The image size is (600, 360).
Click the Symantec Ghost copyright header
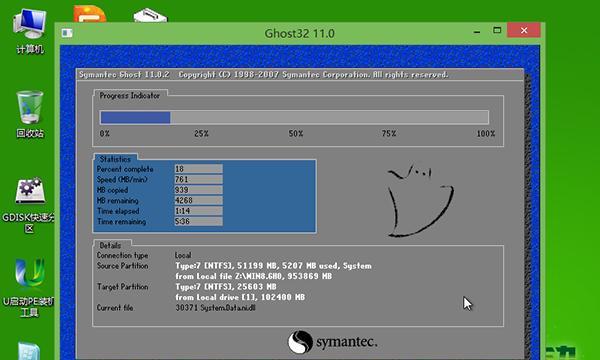pyautogui.click(x=263, y=75)
